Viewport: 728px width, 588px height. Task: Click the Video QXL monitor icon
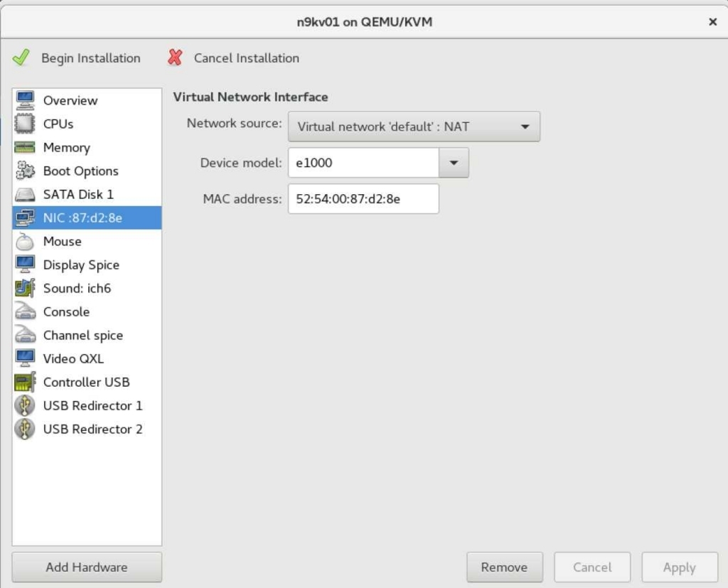pos(25,358)
